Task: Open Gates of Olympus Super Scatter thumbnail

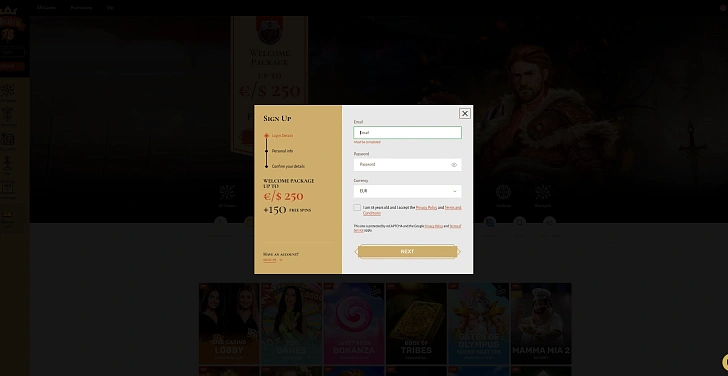Action: 478,324
